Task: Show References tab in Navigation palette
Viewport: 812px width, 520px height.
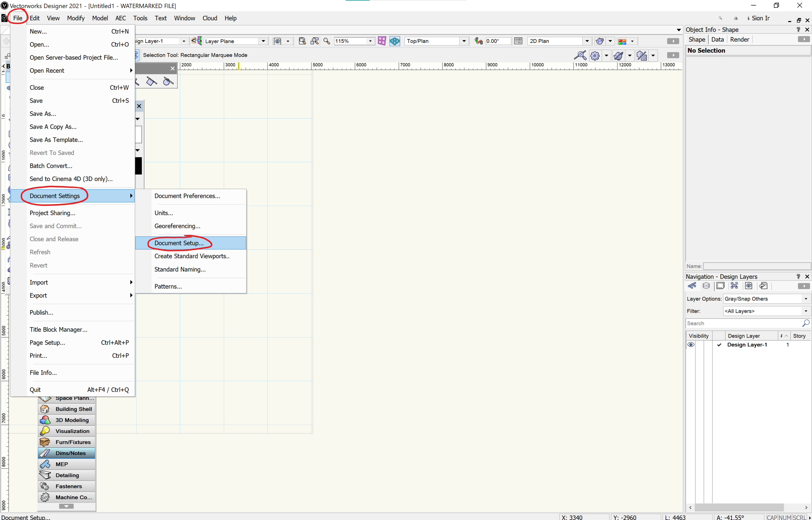Action: click(763, 286)
